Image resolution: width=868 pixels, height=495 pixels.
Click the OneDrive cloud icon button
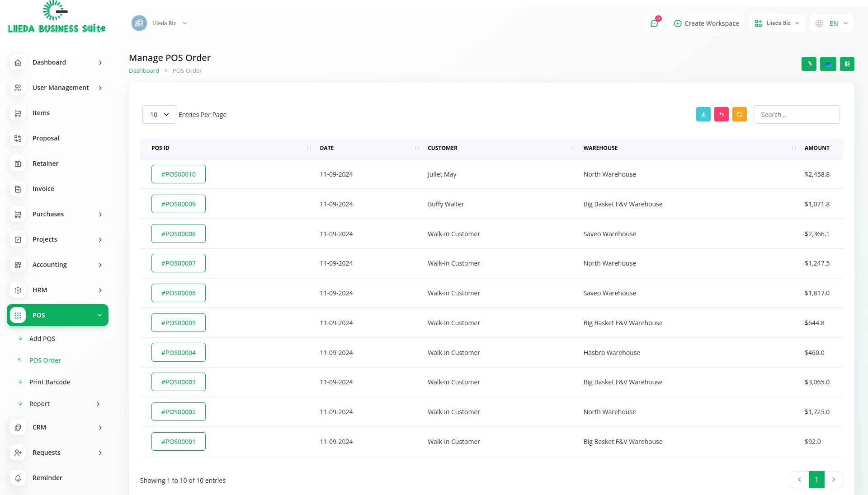pyautogui.click(x=828, y=64)
